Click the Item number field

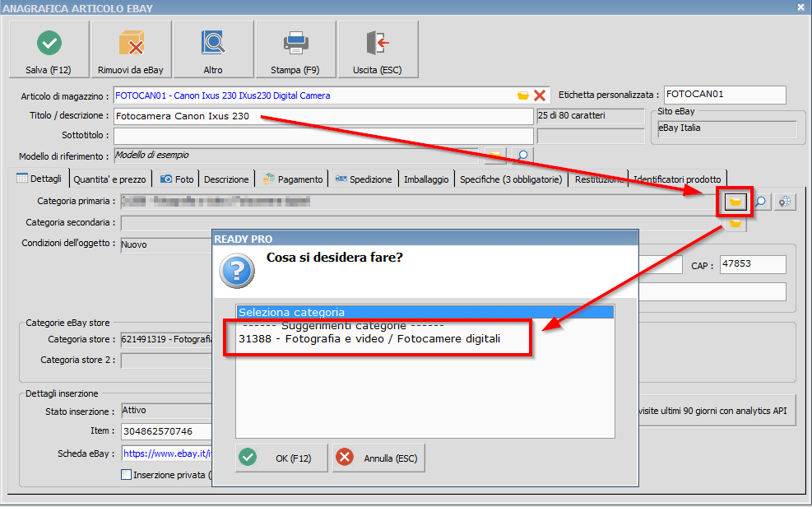167,431
